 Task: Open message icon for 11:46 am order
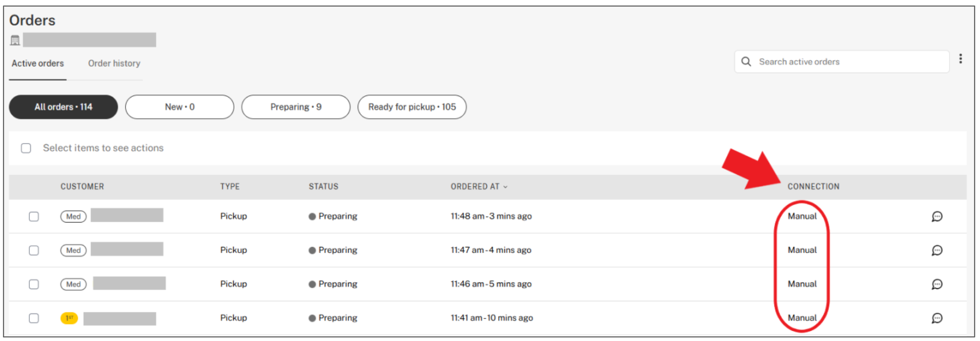937,284
